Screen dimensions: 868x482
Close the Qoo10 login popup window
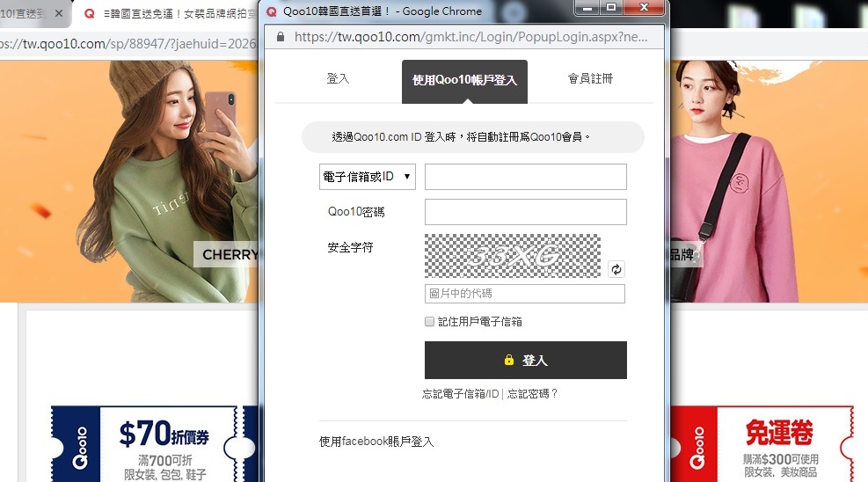tap(644, 7)
